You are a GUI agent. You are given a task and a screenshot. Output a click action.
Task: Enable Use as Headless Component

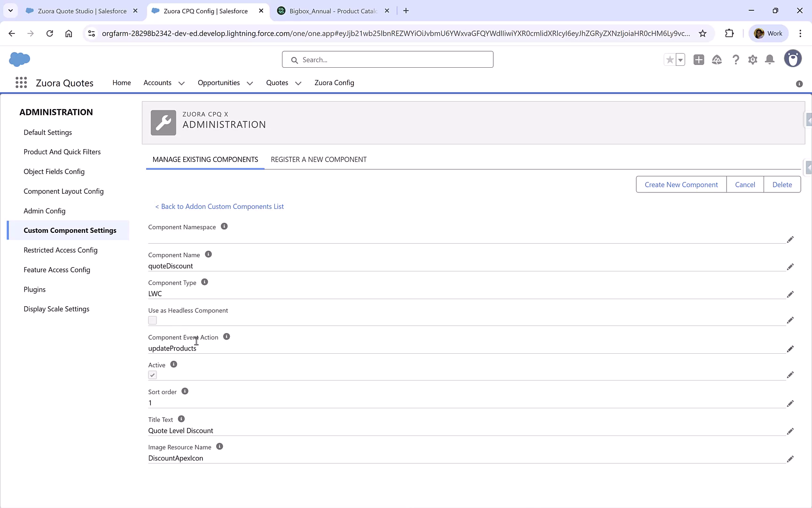[152, 320]
